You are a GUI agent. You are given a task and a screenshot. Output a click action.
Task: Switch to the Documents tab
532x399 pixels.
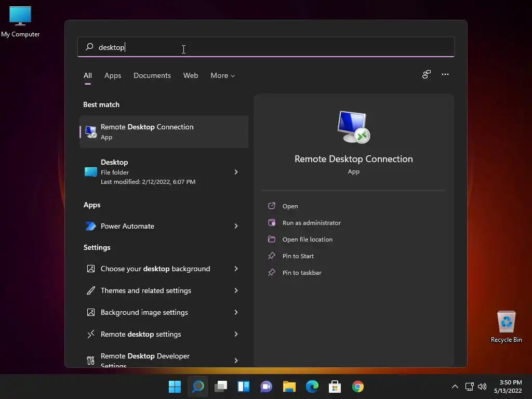click(x=152, y=75)
